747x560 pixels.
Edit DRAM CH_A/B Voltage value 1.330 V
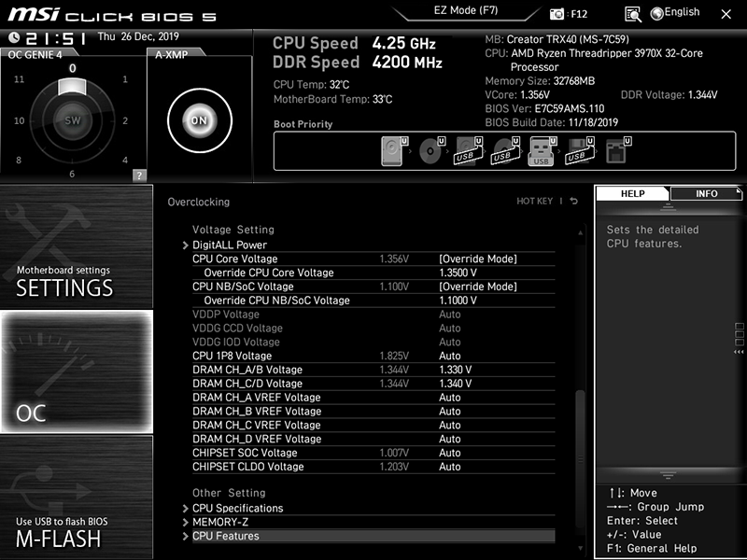[455, 370]
